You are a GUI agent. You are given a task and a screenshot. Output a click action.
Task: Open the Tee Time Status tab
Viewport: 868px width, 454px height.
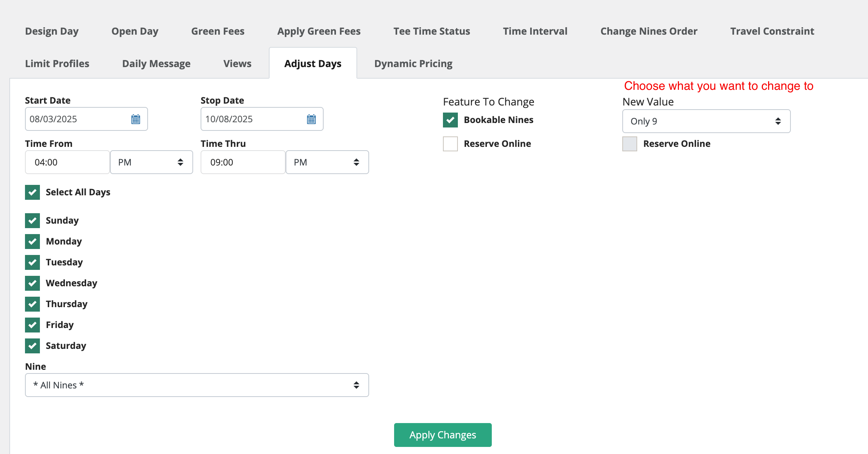(x=432, y=31)
